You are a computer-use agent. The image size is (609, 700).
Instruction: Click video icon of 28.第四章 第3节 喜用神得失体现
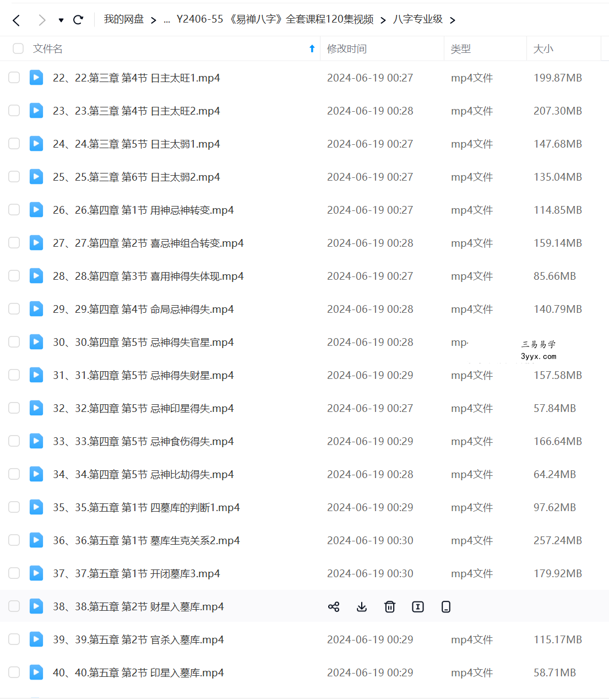tap(36, 276)
